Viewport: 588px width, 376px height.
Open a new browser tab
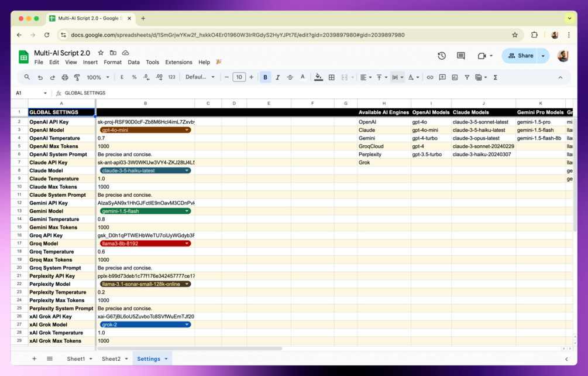tap(143, 18)
